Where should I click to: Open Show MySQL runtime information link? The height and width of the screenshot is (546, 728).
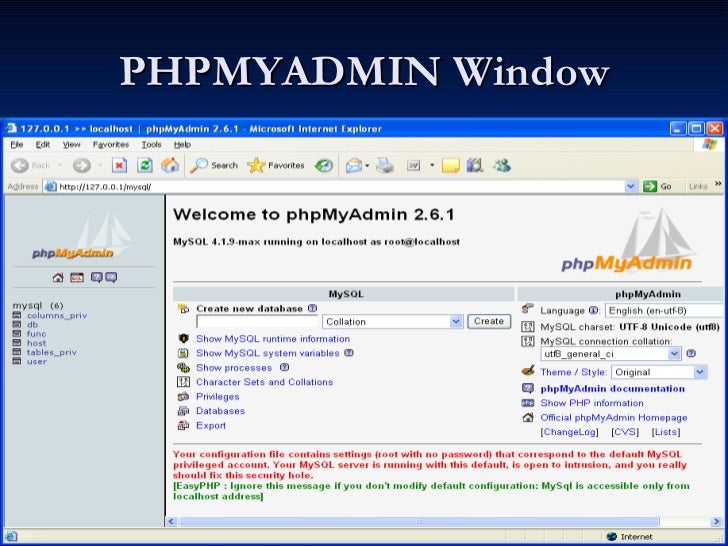pyautogui.click(x=273, y=339)
